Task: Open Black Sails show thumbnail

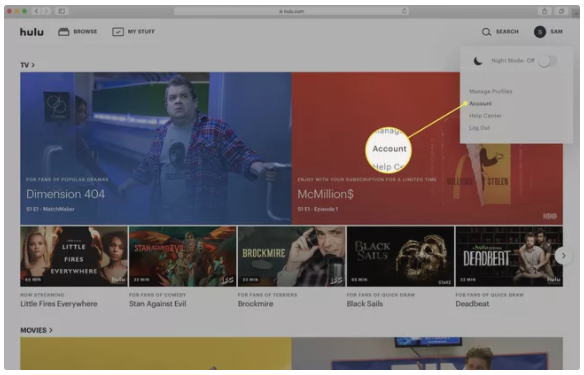Action: 400,256
